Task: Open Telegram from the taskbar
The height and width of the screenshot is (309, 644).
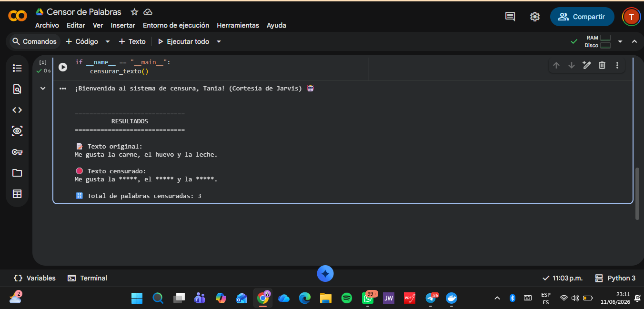Action: point(431,298)
